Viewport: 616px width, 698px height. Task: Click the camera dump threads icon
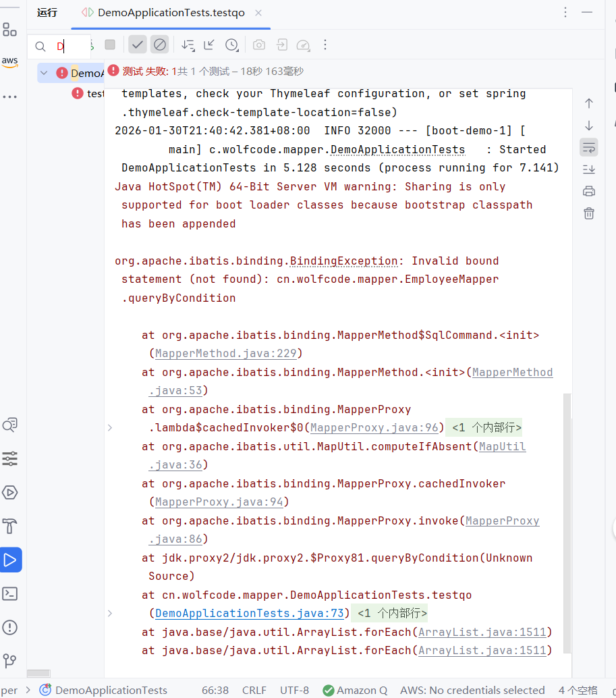[x=259, y=45]
